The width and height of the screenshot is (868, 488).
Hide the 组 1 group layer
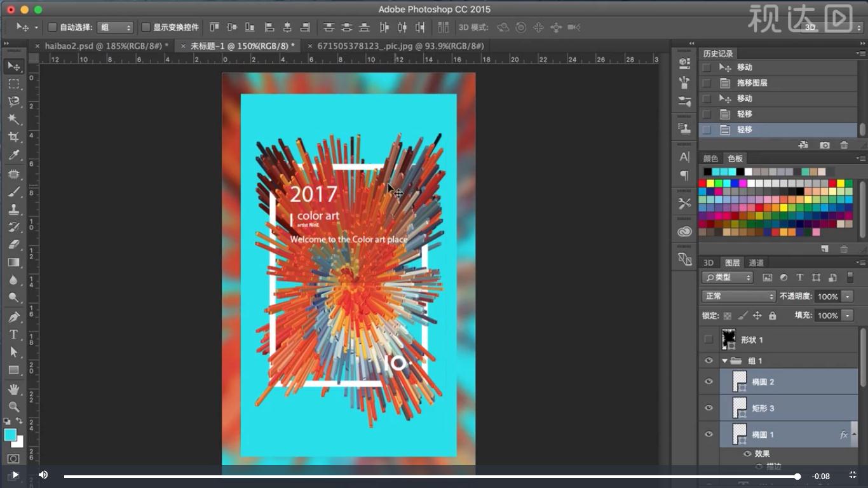(x=709, y=361)
